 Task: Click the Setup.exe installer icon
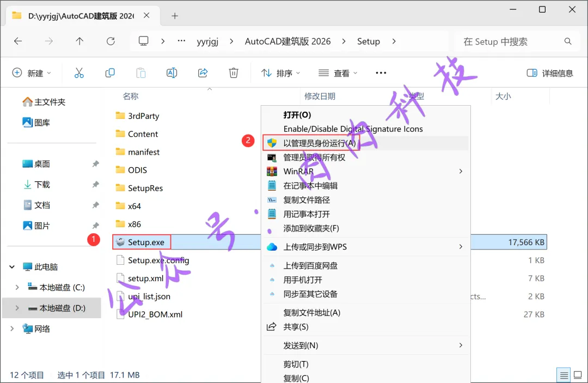point(120,242)
